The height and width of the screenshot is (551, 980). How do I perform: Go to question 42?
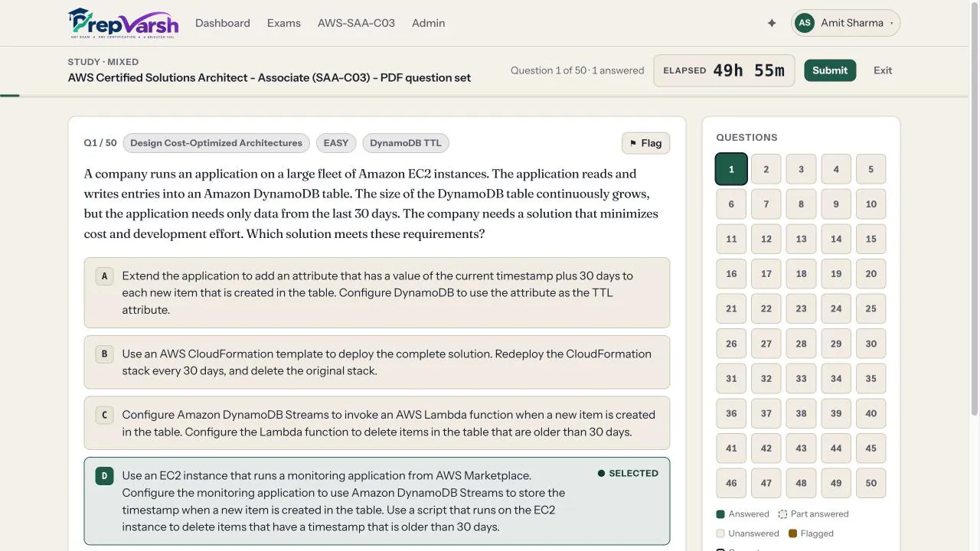[766, 448]
